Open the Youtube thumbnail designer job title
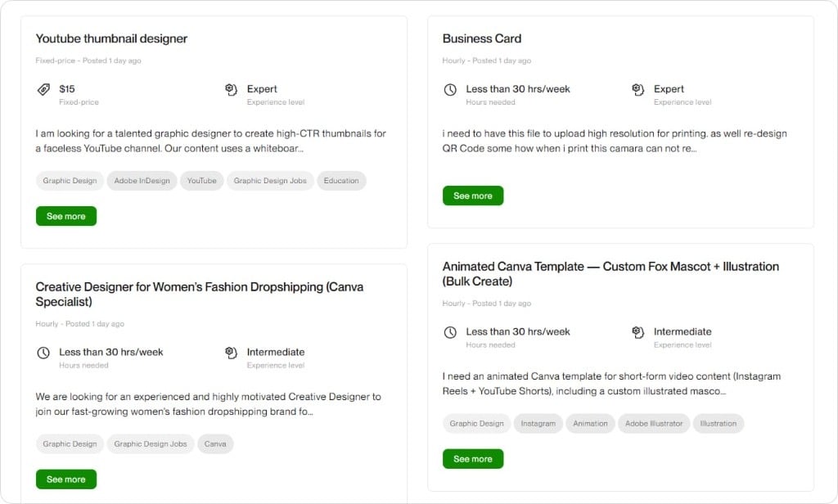 (111, 38)
